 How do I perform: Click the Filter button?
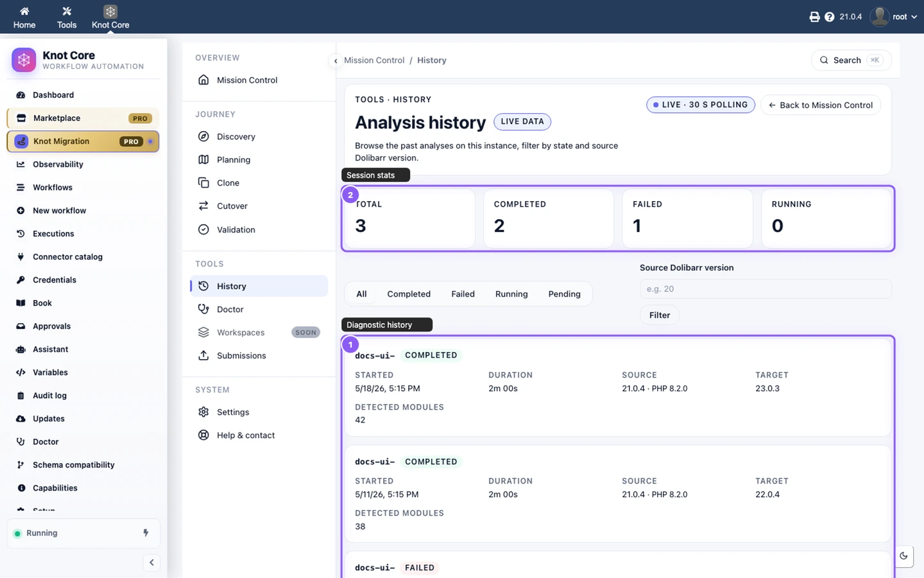(x=660, y=315)
